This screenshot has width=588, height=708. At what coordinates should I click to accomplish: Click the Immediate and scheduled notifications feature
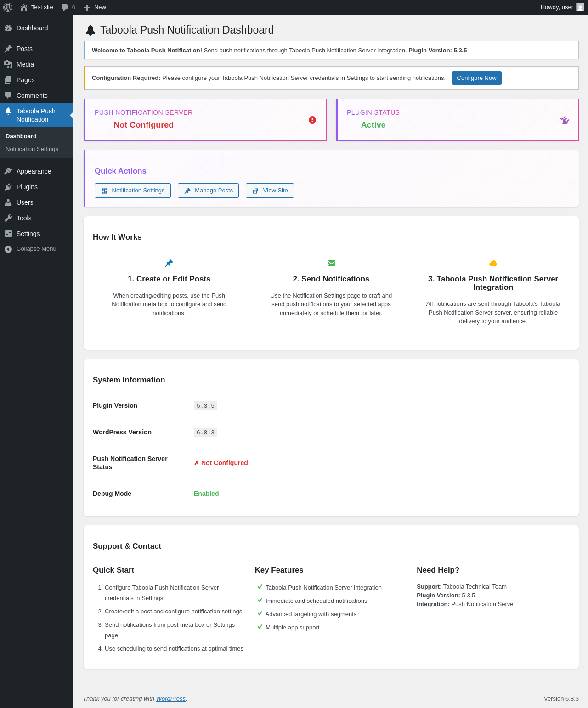click(317, 601)
